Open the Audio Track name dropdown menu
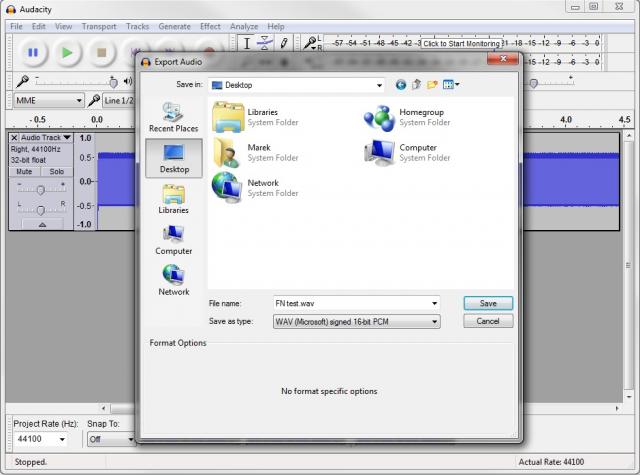The width and height of the screenshot is (640, 475). (46, 138)
